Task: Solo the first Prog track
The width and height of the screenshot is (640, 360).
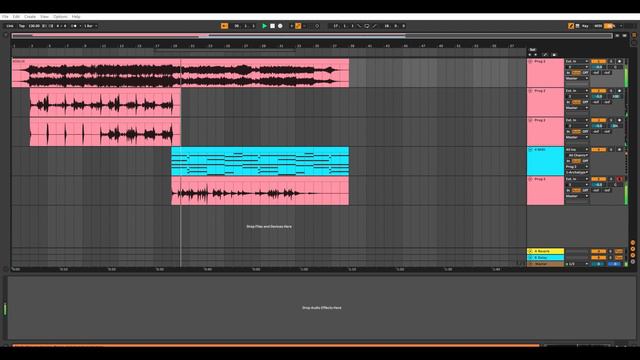Action: [x=611, y=62]
